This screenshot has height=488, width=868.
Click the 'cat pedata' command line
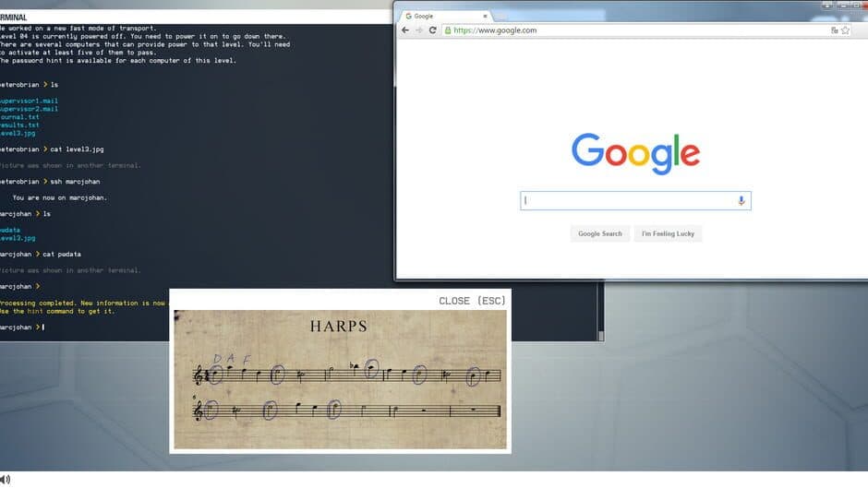click(x=41, y=254)
